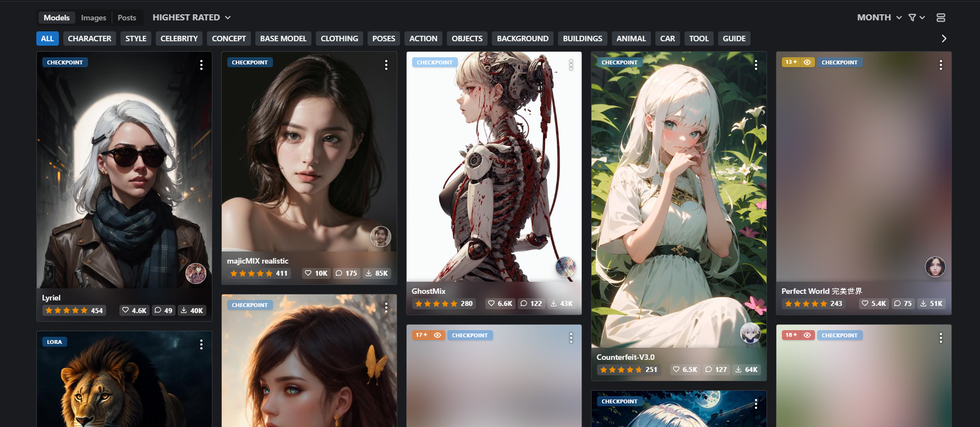Filter by CELEBRITY category
This screenshot has height=427, width=980.
point(179,39)
